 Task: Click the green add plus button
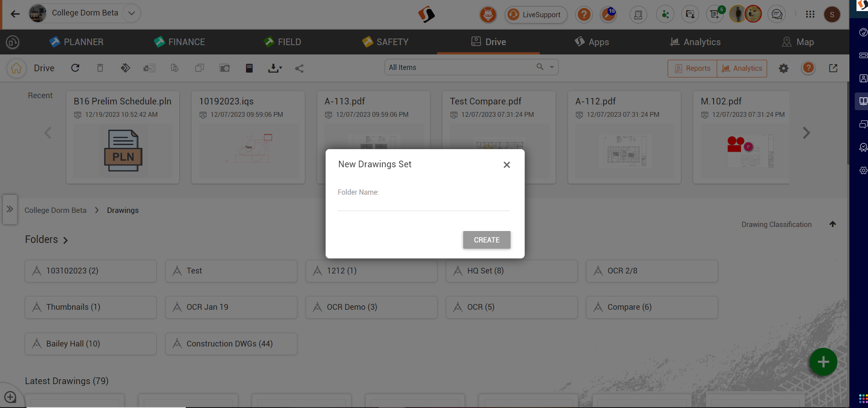(823, 362)
